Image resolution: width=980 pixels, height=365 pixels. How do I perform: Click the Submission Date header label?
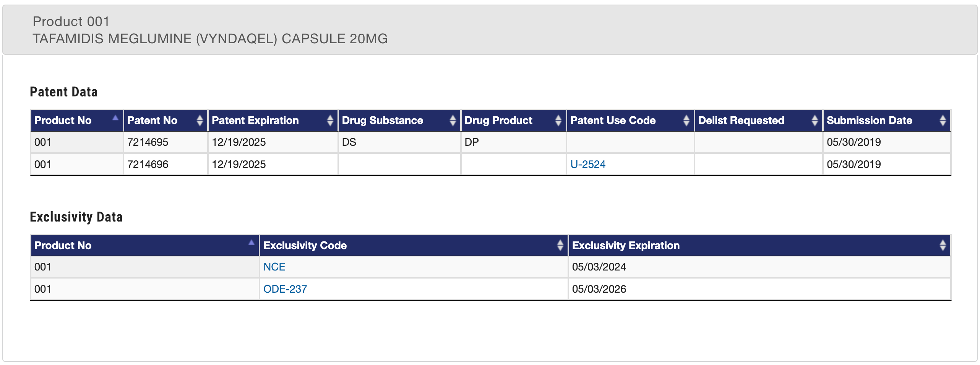869,121
